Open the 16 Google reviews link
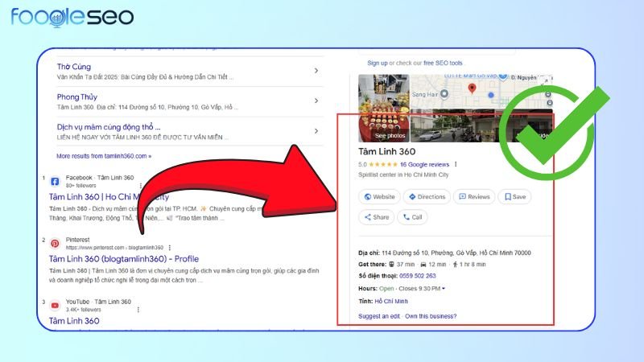 (424, 164)
